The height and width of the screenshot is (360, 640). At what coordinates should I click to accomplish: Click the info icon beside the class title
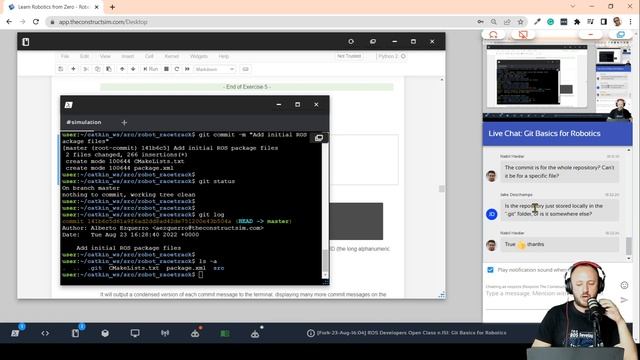click(x=311, y=333)
